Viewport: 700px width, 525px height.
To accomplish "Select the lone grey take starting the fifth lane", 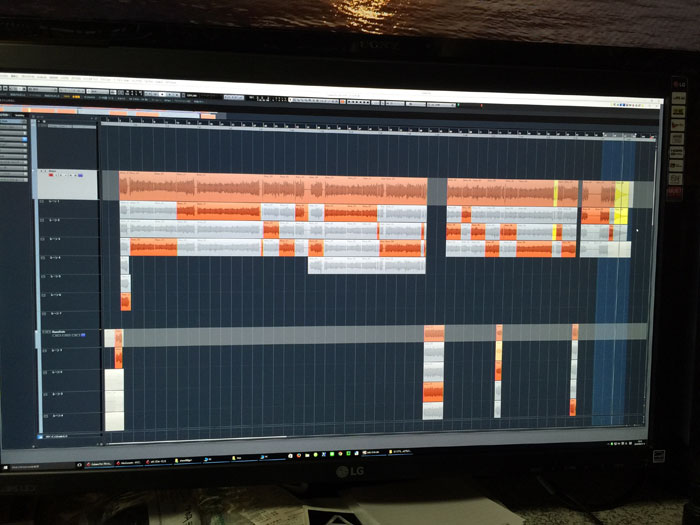I will tap(126, 283).
